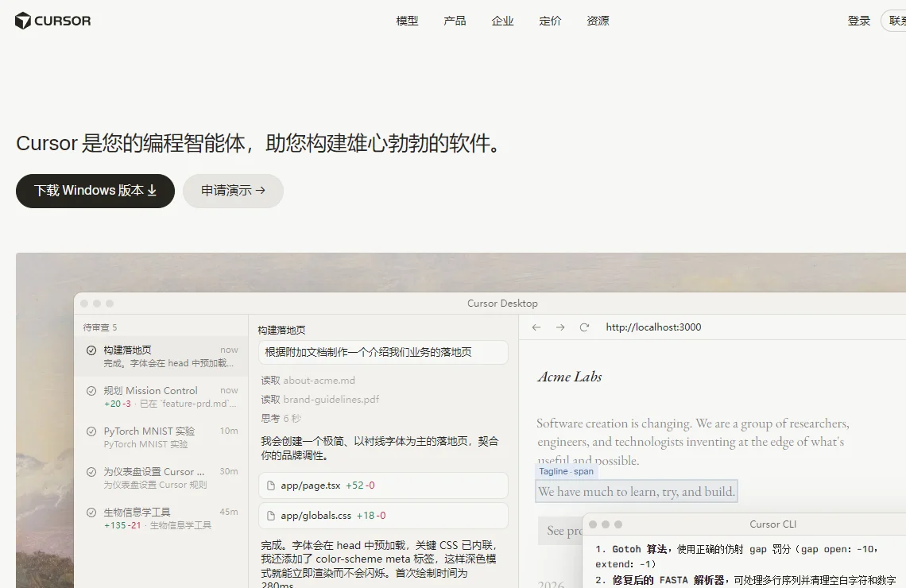Image resolution: width=906 pixels, height=588 pixels.
Task: Click the prompt box 根据附加文档制作一个介绍我们业务的落地页
Action: 383,352
